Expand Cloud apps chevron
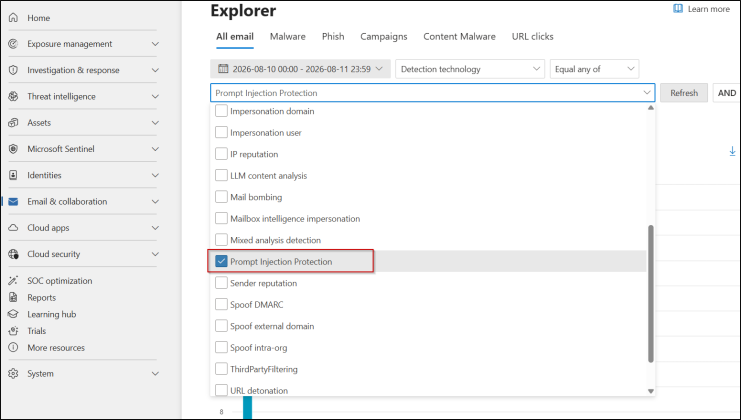Screen dimensions: 741x420 click(x=155, y=228)
